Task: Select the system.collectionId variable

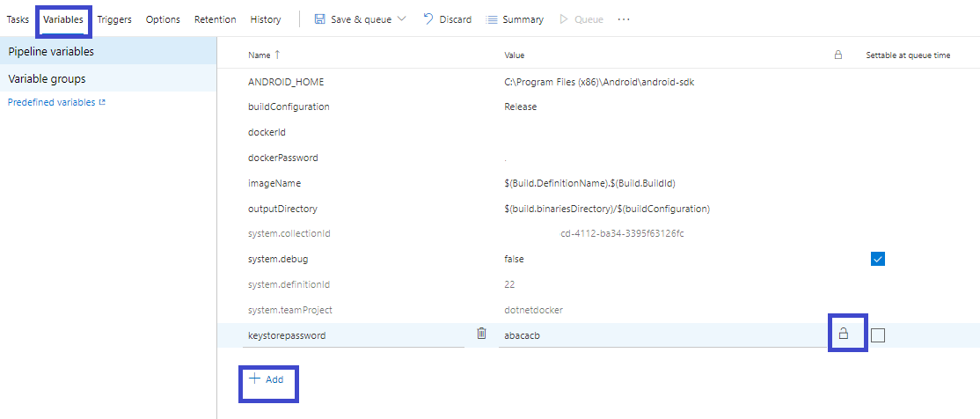Action: (289, 234)
